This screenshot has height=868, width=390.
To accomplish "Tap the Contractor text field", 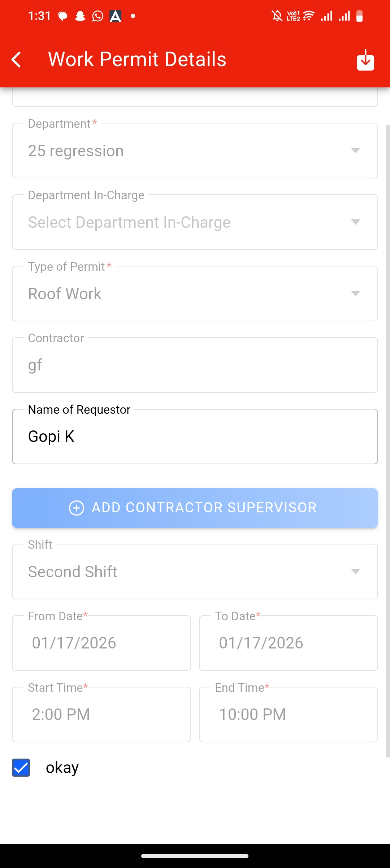I will (195, 365).
